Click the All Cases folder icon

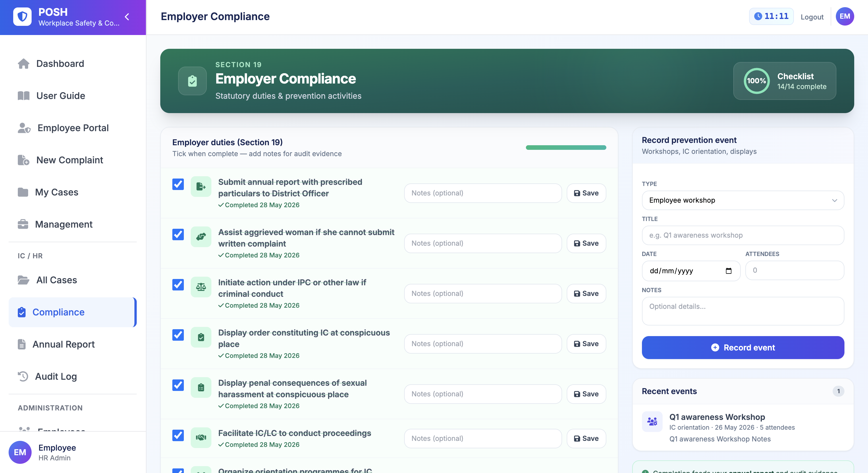coord(23,280)
